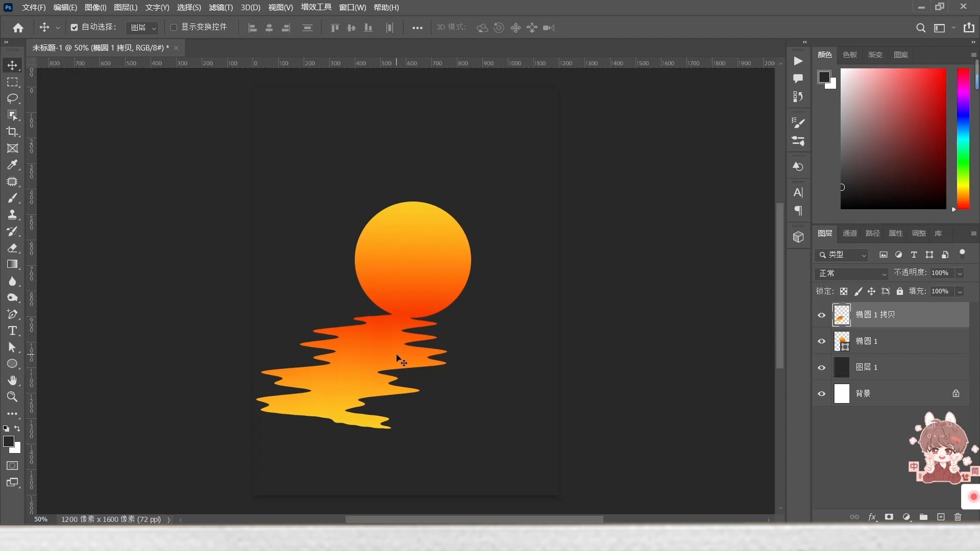Screen dimensions: 980x551
Task: Open the blend mode 正常 dropdown
Action: tap(852, 273)
